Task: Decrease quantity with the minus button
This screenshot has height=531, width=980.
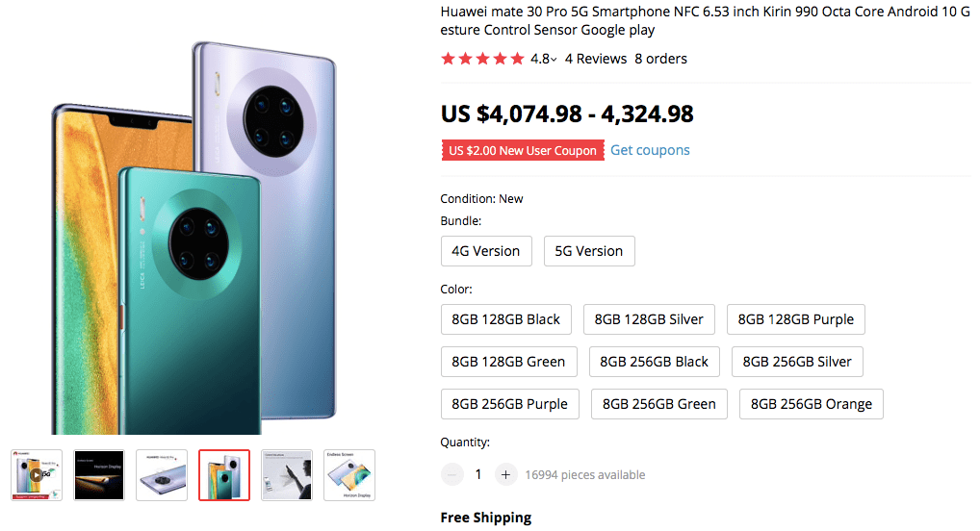Action: click(x=451, y=474)
